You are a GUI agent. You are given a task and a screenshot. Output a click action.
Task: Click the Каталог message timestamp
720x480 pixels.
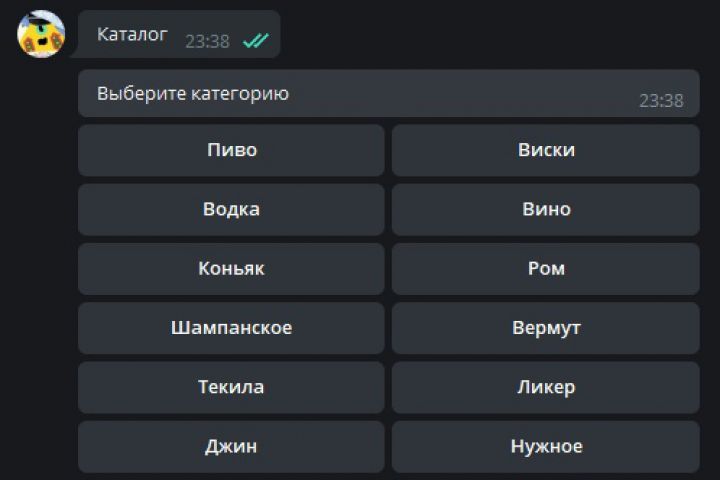(207, 41)
